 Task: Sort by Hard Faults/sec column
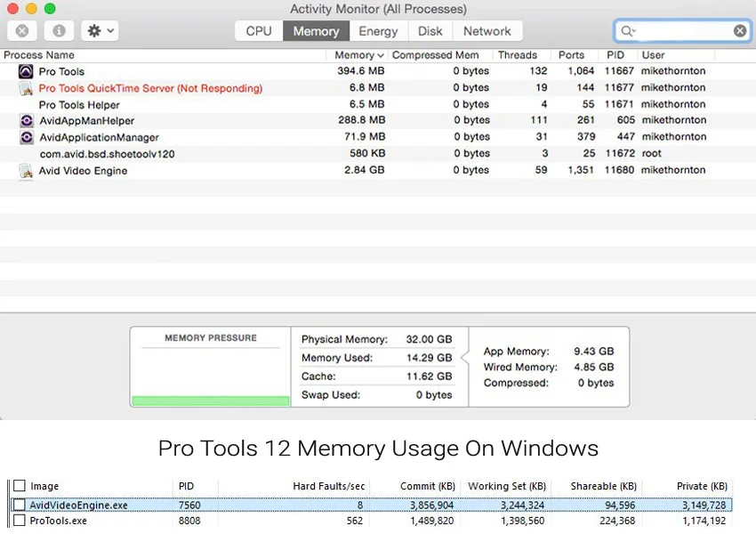point(329,486)
